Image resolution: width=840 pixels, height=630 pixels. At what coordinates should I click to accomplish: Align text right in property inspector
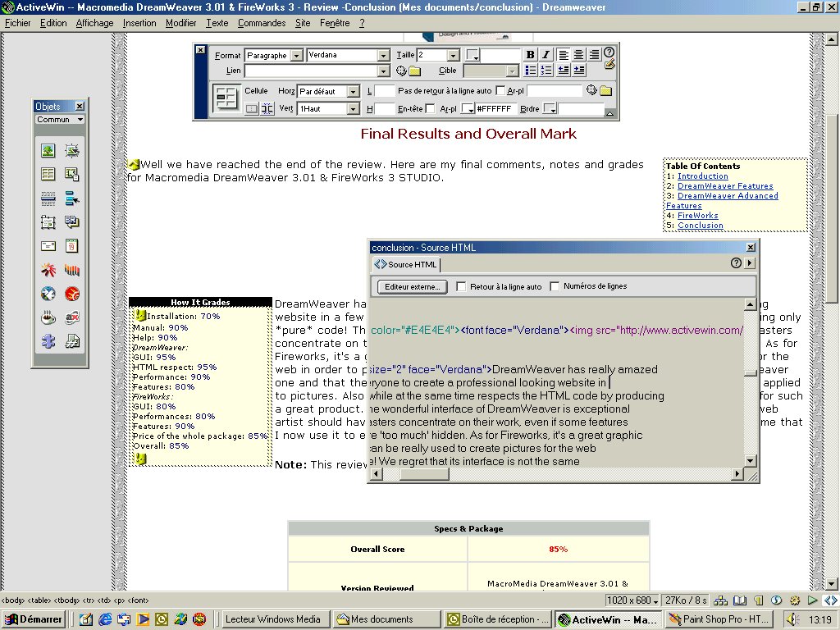click(x=594, y=55)
